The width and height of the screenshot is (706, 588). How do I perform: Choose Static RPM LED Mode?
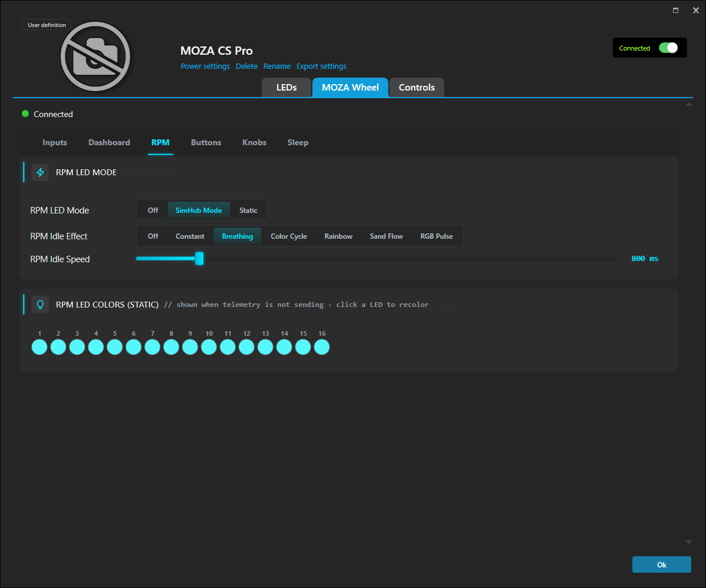(248, 211)
